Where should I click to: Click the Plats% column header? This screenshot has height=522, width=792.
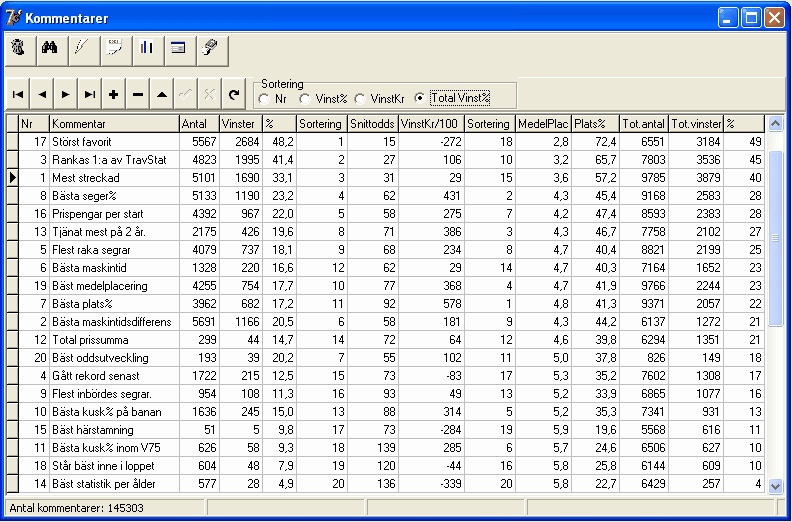596,124
